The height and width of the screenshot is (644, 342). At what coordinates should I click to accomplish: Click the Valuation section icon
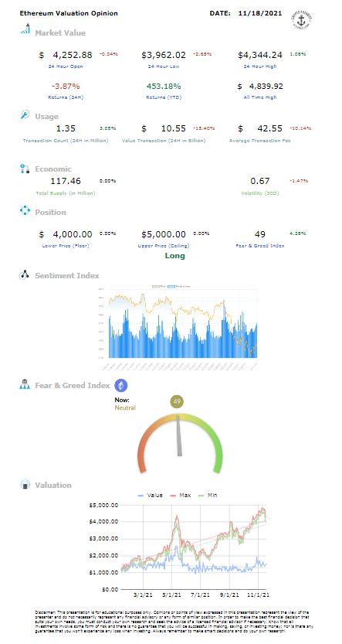click(x=25, y=485)
